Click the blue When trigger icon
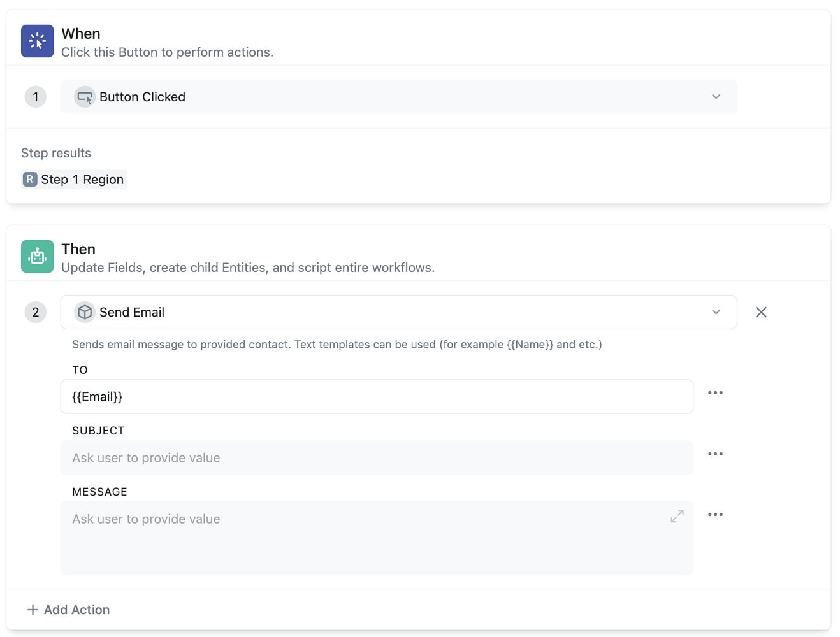This screenshot has height=637, width=840. pos(37,41)
